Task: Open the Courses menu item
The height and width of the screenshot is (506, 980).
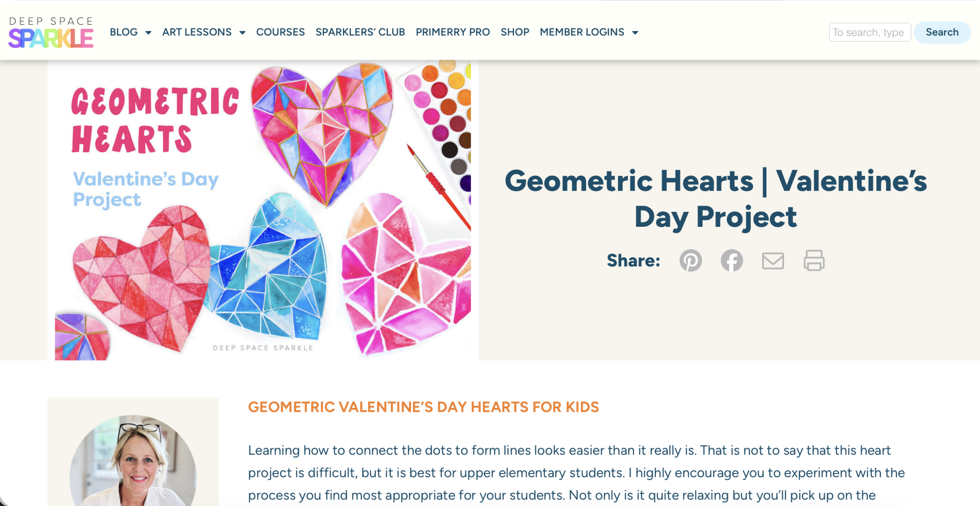Action: click(280, 32)
